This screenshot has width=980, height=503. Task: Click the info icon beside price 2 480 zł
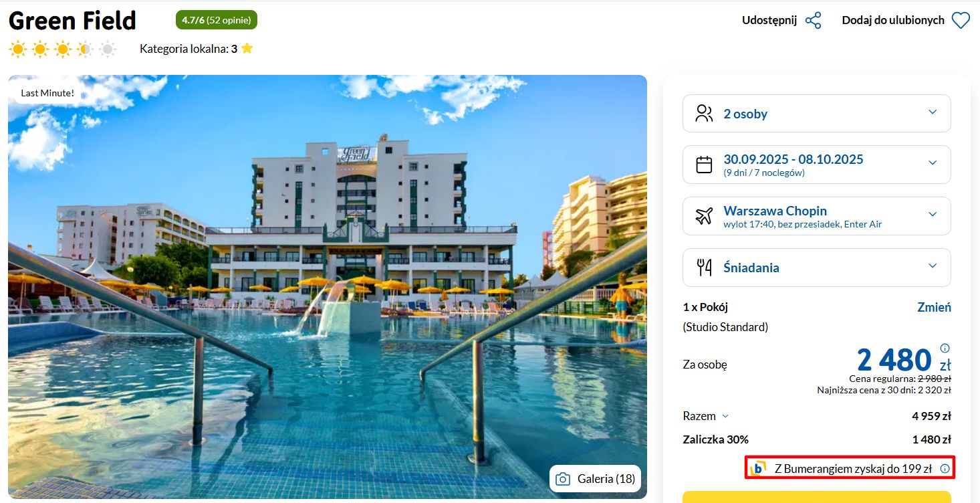point(945,348)
